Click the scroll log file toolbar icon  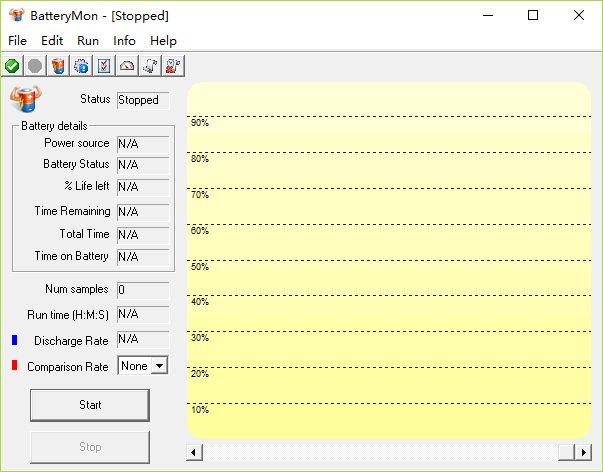point(150,66)
